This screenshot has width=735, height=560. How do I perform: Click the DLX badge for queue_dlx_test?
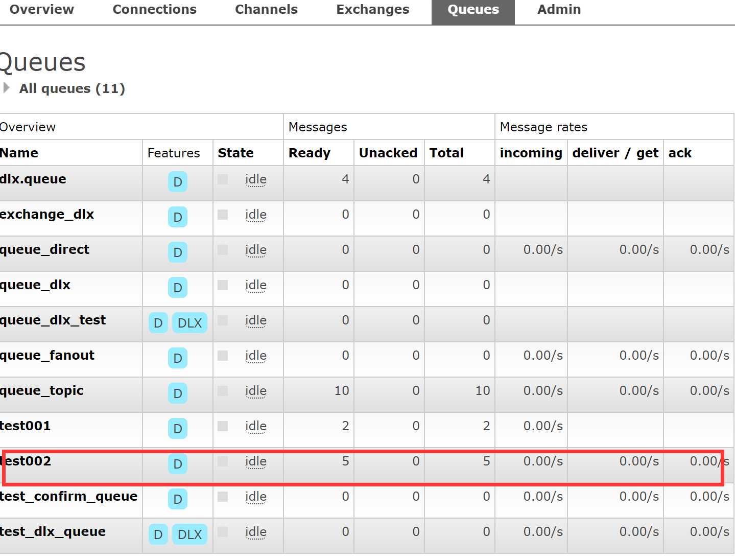189,323
